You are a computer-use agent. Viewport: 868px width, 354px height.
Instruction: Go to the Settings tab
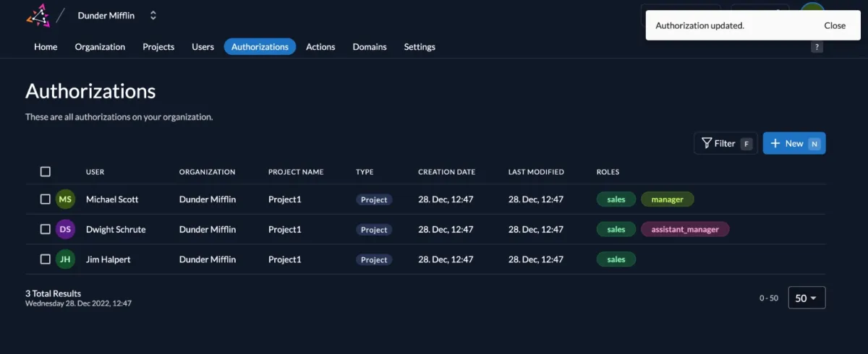click(x=420, y=47)
